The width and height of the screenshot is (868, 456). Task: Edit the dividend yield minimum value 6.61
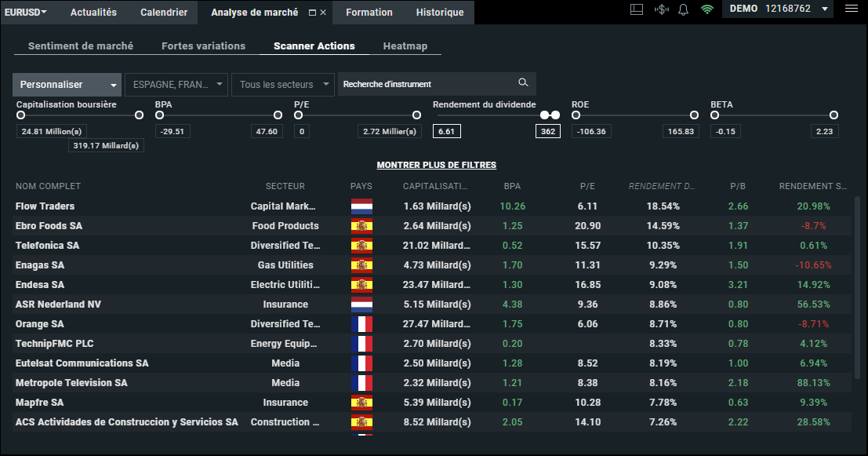(447, 131)
